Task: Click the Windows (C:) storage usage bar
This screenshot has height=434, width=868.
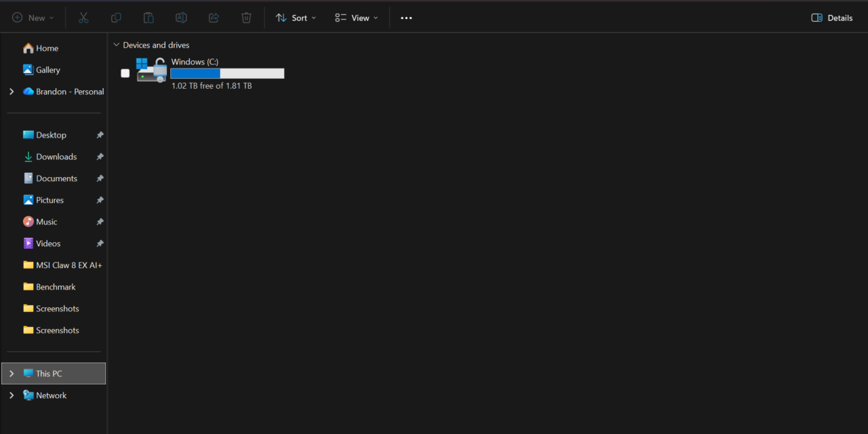Action: [x=227, y=73]
